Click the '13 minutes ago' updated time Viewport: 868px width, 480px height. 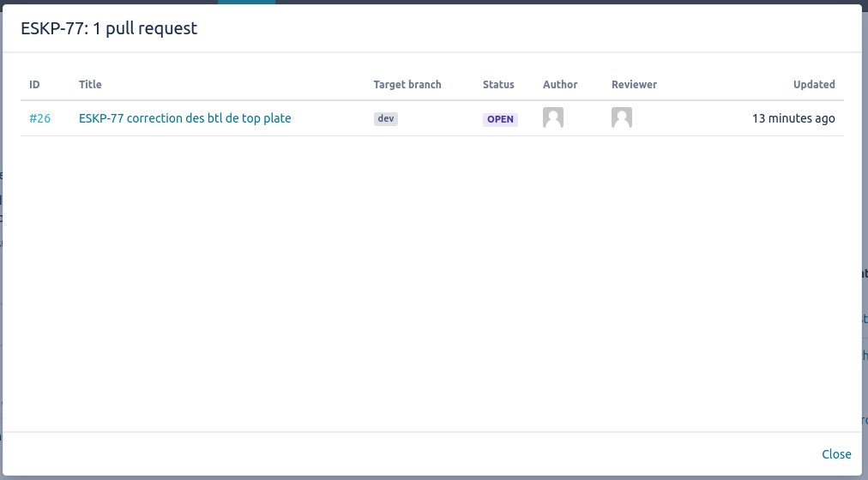(793, 118)
